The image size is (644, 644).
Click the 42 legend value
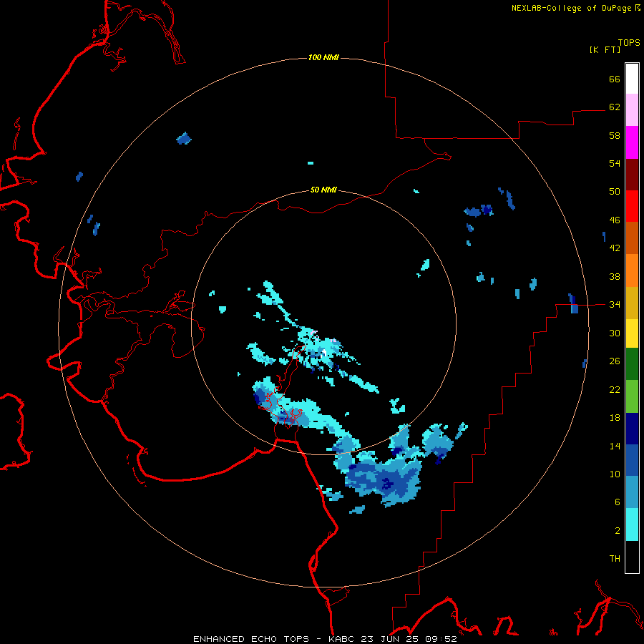coord(615,248)
